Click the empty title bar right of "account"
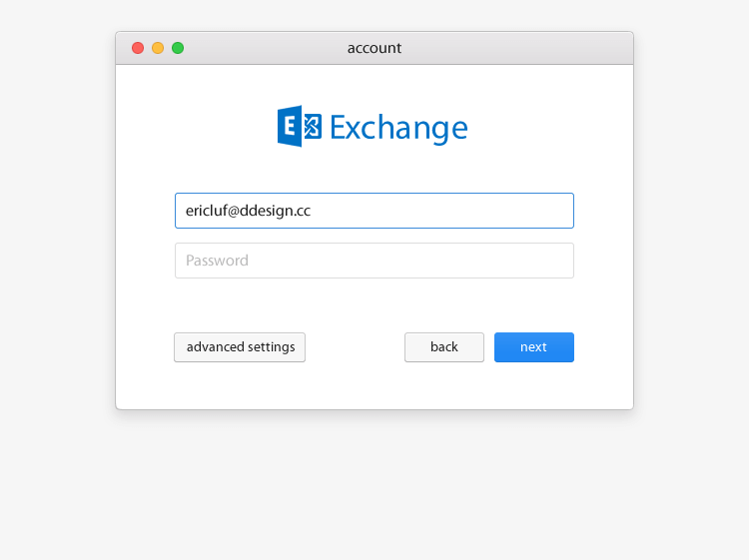This screenshot has width=749, height=560. click(x=519, y=48)
